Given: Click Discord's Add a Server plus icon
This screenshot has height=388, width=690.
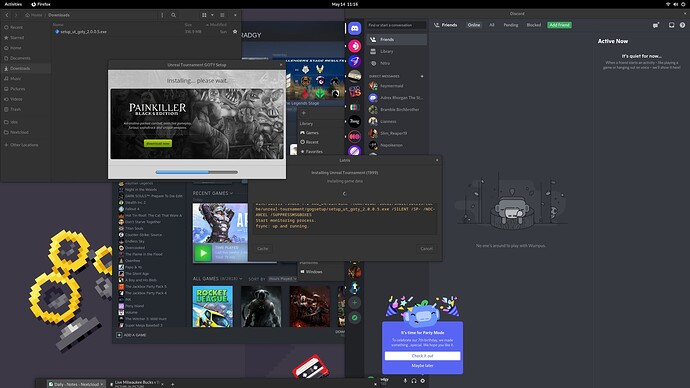Looking at the screenshot, I should click(x=355, y=302).
